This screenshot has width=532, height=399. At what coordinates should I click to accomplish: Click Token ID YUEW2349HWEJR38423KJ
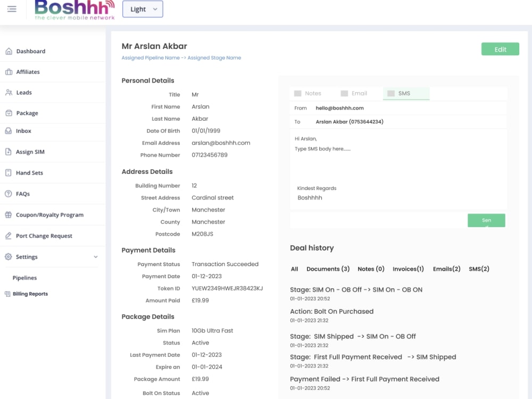(x=227, y=288)
